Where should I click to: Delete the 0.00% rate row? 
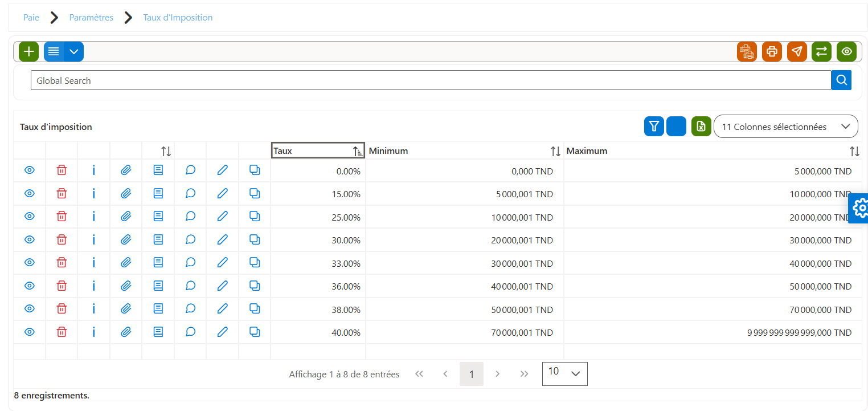[62, 170]
